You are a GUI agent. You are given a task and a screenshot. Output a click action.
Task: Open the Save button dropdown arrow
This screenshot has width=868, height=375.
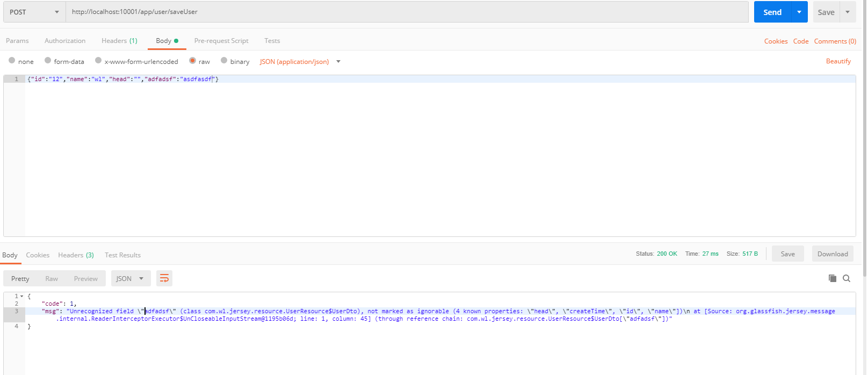click(848, 12)
